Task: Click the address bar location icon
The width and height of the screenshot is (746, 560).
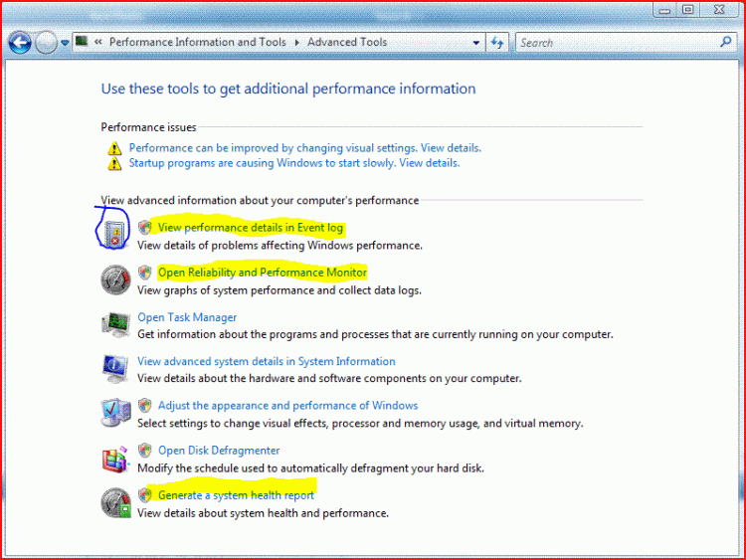Action: pyautogui.click(x=82, y=42)
